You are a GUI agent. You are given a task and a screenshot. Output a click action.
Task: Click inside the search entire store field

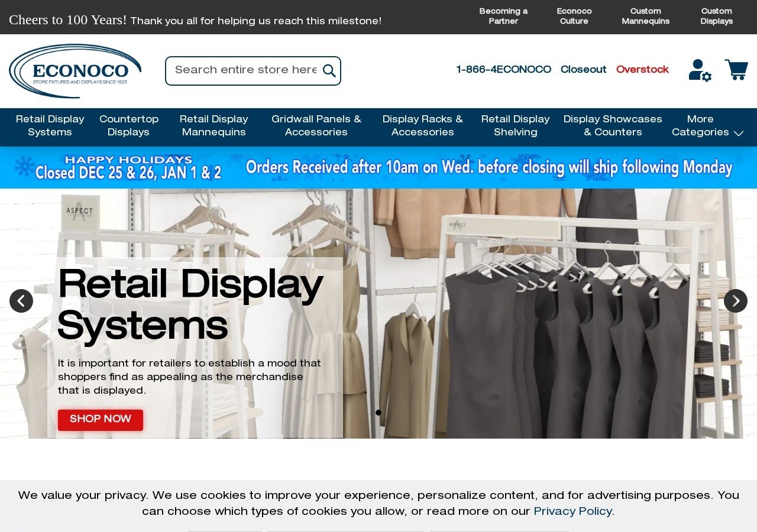[242, 70]
